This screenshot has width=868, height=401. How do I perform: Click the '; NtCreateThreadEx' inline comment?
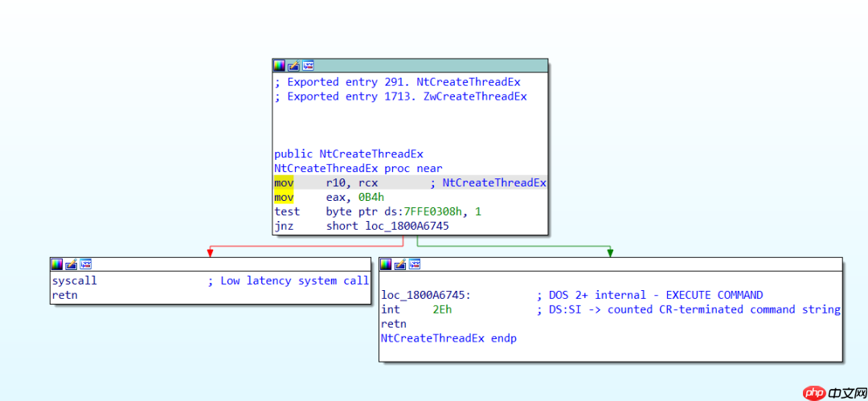[489, 183]
